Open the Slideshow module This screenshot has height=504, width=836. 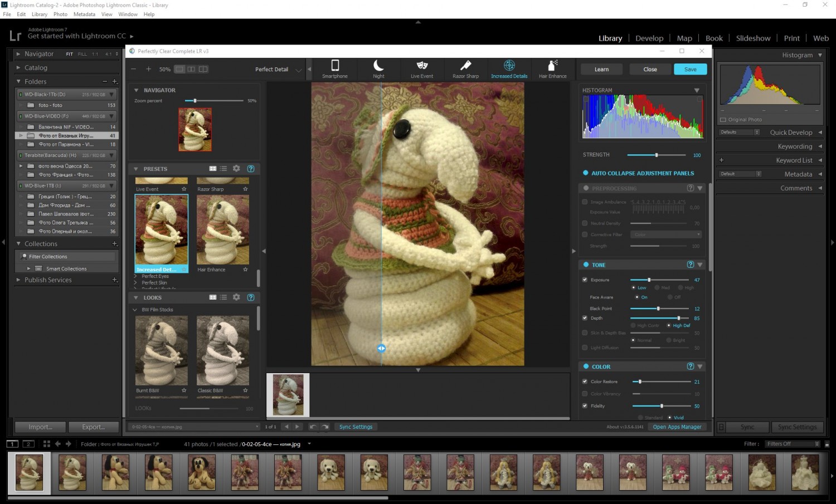click(753, 38)
